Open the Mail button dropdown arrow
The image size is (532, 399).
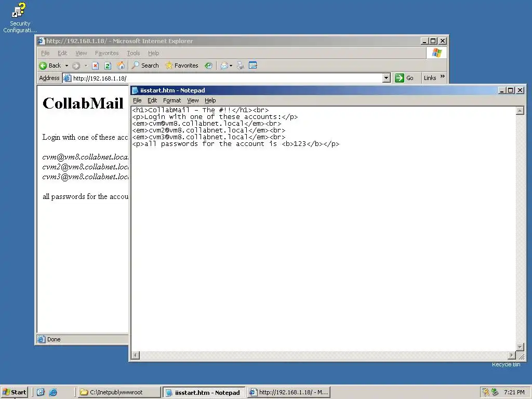(x=231, y=66)
